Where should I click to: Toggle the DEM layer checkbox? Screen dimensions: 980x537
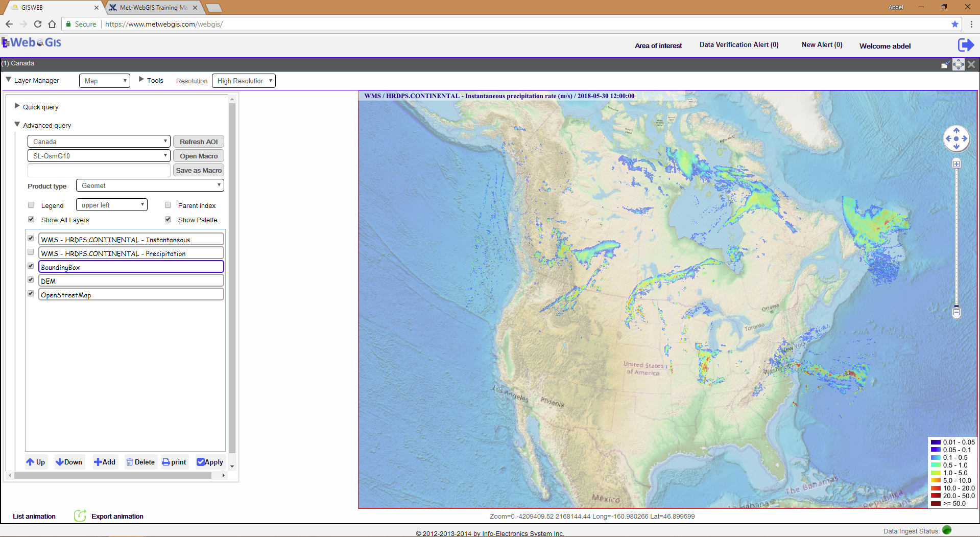(31, 280)
